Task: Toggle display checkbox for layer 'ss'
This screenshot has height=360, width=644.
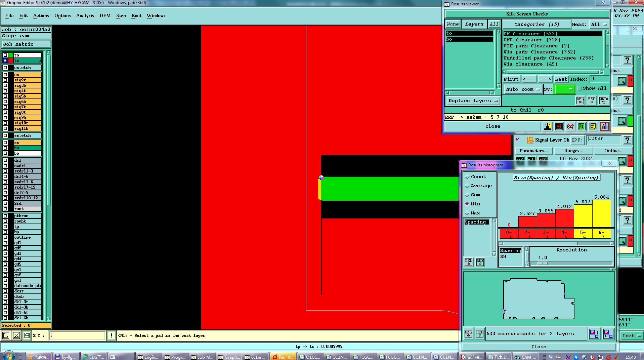Action: (x=5, y=143)
